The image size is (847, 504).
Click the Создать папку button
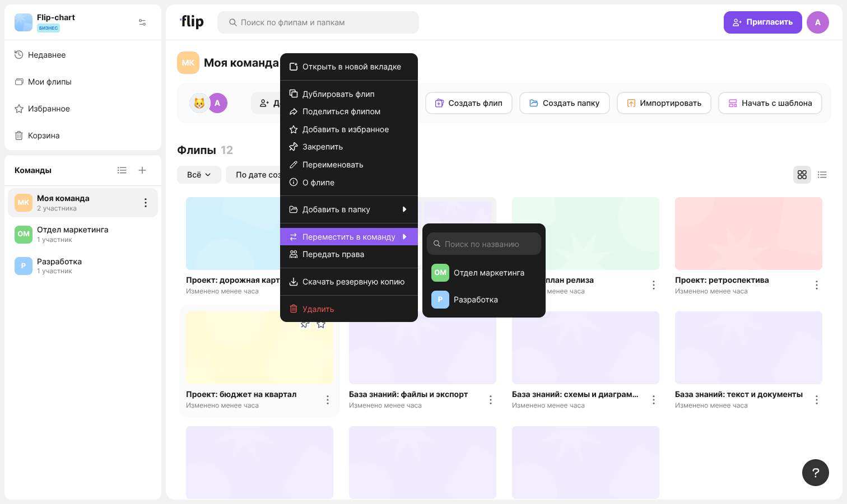[x=565, y=103]
